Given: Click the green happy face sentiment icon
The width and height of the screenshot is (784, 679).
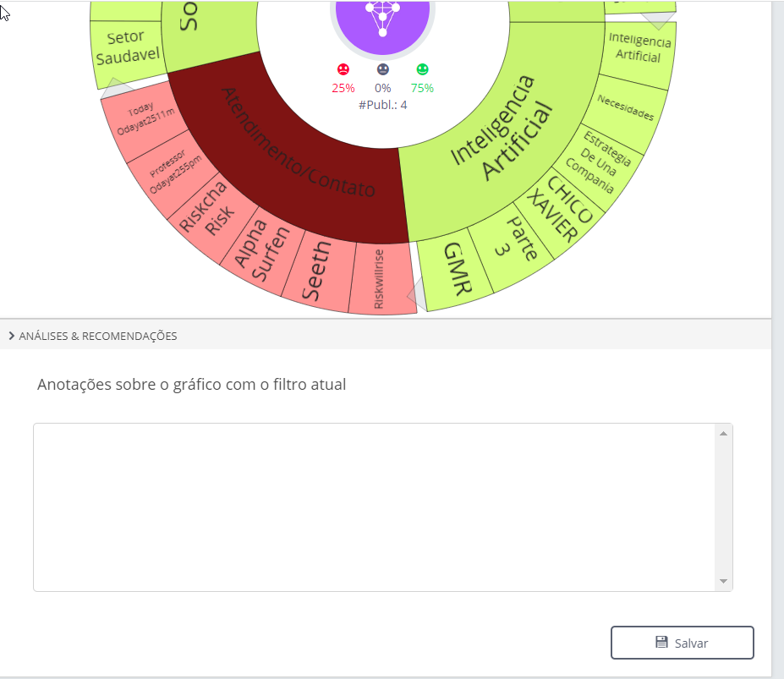Looking at the screenshot, I should pyautogui.click(x=422, y=69).
